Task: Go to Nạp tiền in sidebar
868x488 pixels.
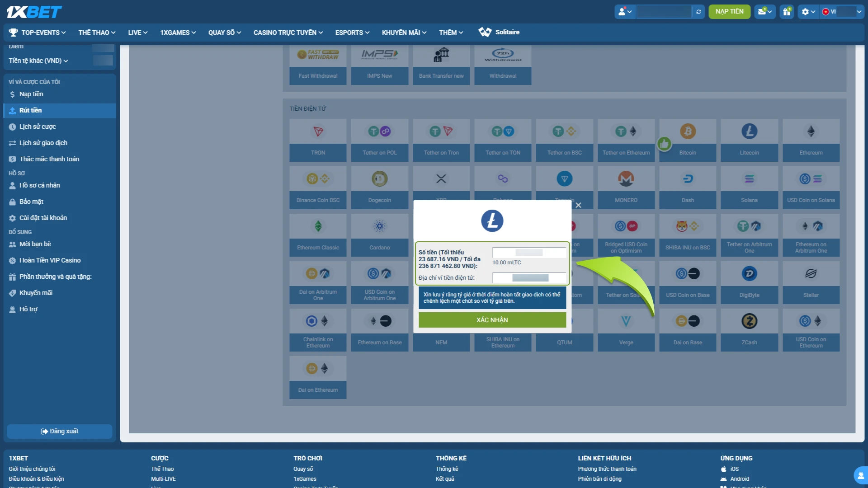Action: 60,94
